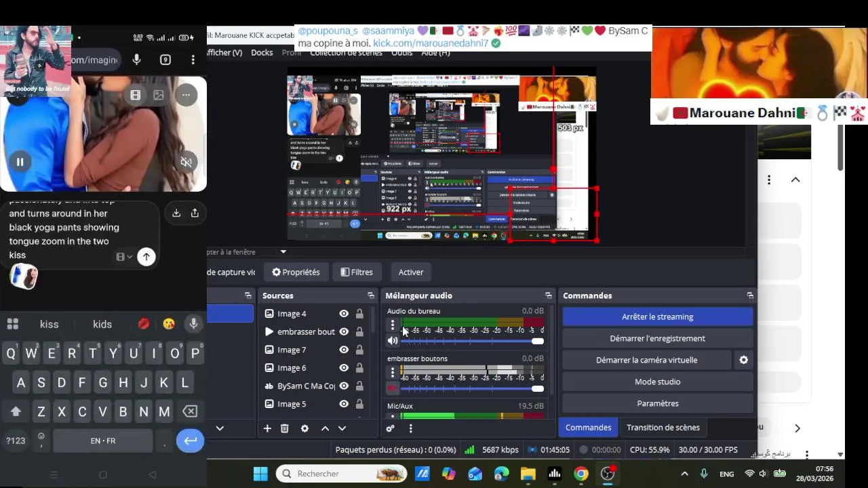Click the right chevron in browser panel

pyautogui.click(x=797, y=428)
